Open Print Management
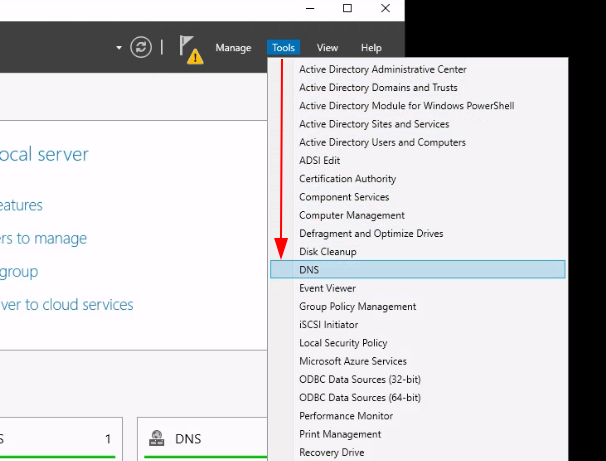 tap(418, 434)
